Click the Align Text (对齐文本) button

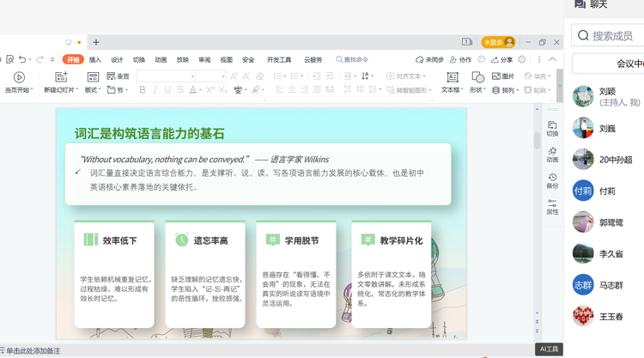(406, 76)
